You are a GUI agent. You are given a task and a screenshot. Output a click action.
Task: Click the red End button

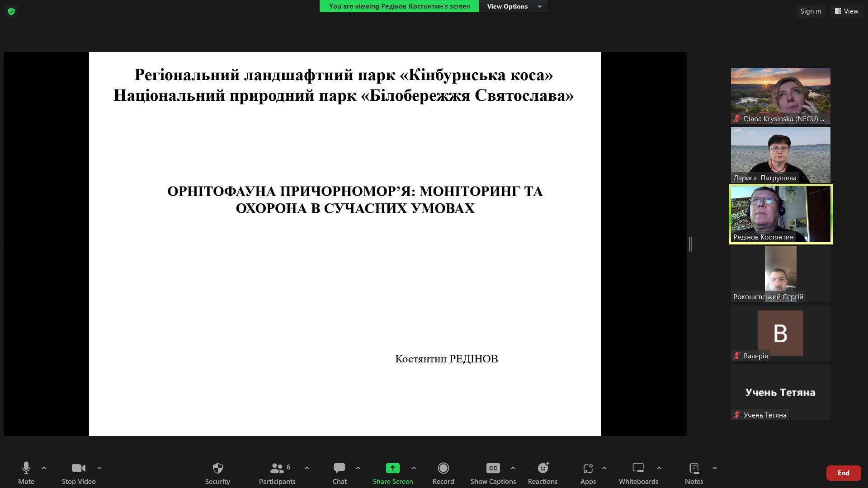tap(843, 473)
